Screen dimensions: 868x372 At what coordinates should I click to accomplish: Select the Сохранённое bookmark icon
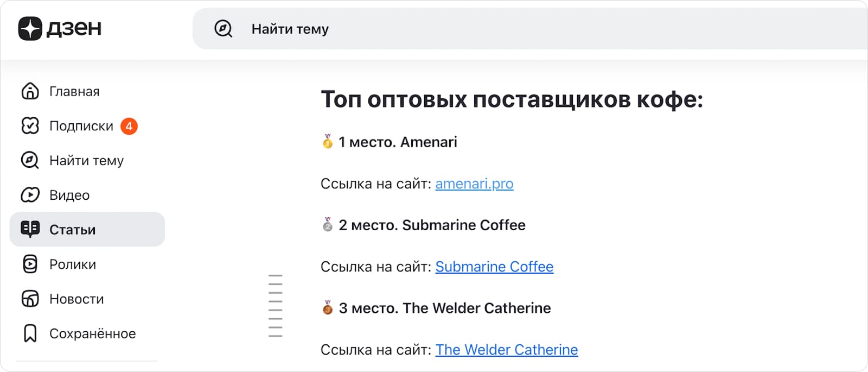pos(30,333)
